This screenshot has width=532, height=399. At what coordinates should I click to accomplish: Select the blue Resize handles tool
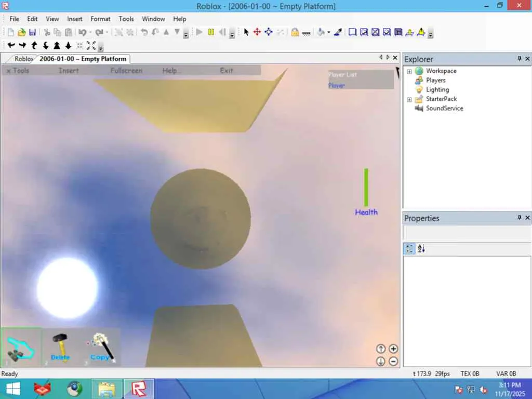(269, 32)
